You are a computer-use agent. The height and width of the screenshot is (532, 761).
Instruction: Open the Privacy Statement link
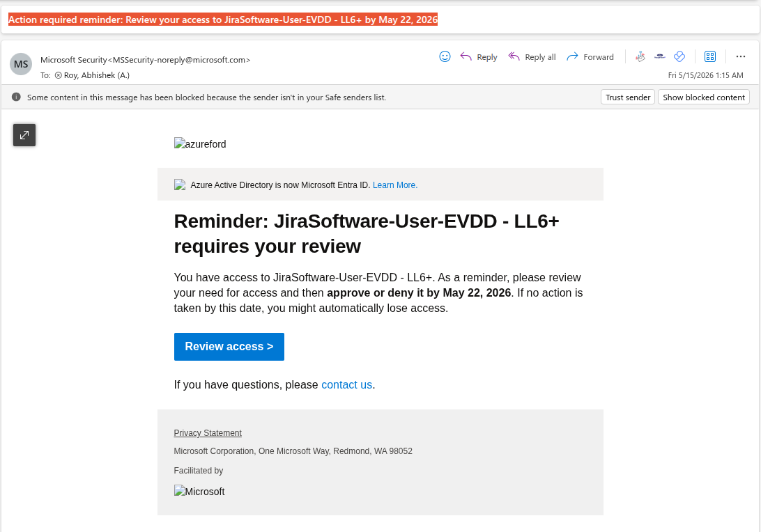point(208,432)
